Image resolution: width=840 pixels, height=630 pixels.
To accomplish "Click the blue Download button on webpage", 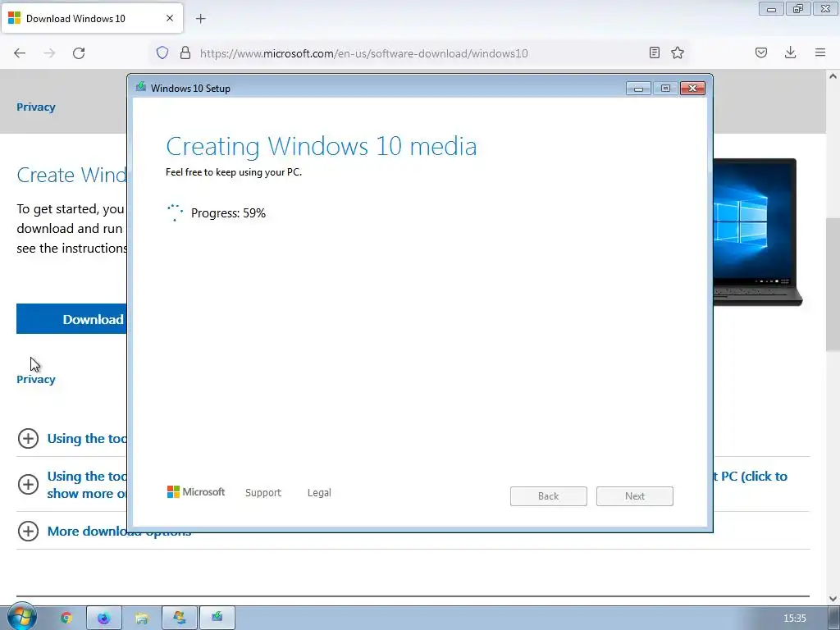I will pos(72,319).
